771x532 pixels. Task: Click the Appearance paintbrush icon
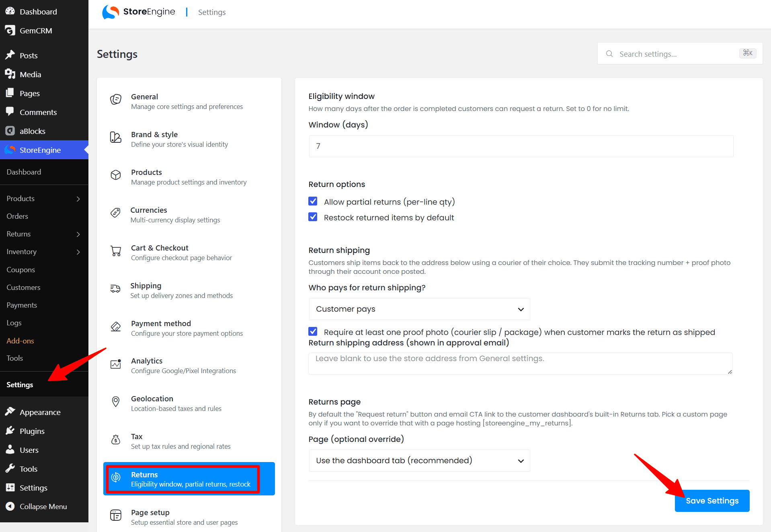tap(10, 412)
